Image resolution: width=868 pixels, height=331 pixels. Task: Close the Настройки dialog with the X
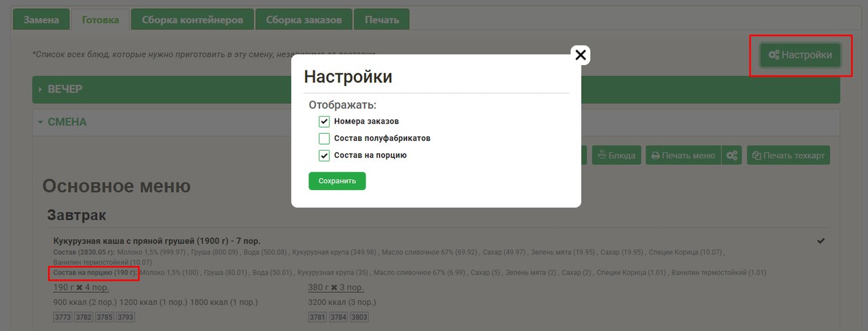click(x=580, y=56)
